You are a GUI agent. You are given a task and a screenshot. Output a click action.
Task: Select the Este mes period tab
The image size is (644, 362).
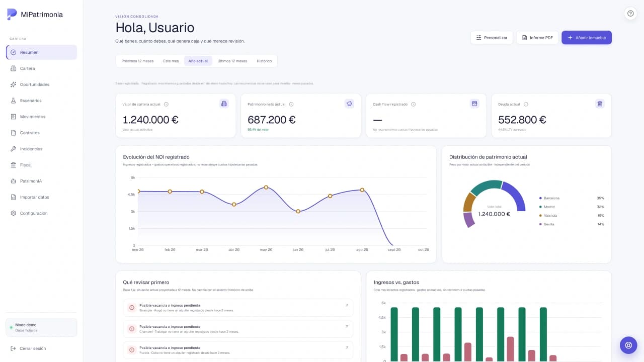tap(171, 61)
